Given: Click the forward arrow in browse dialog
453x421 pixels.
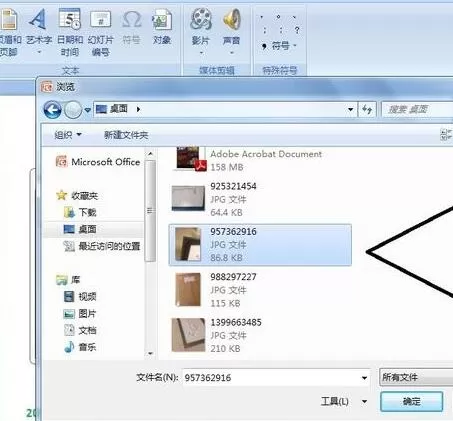Looking at the screenshot, I should (73, 110).
